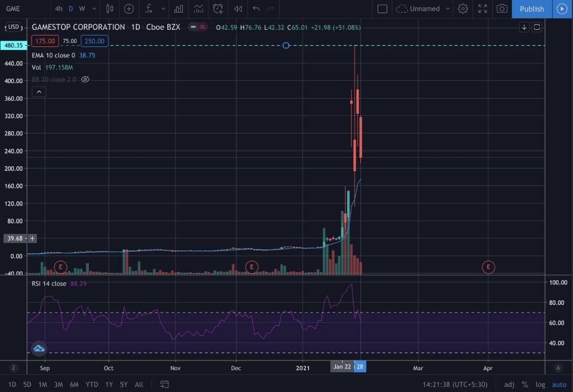Image resolution: width=573 pixels, height=392 pixels.
Task: Click the 1D interval label in legend
Action: click(x=136, y=27)
